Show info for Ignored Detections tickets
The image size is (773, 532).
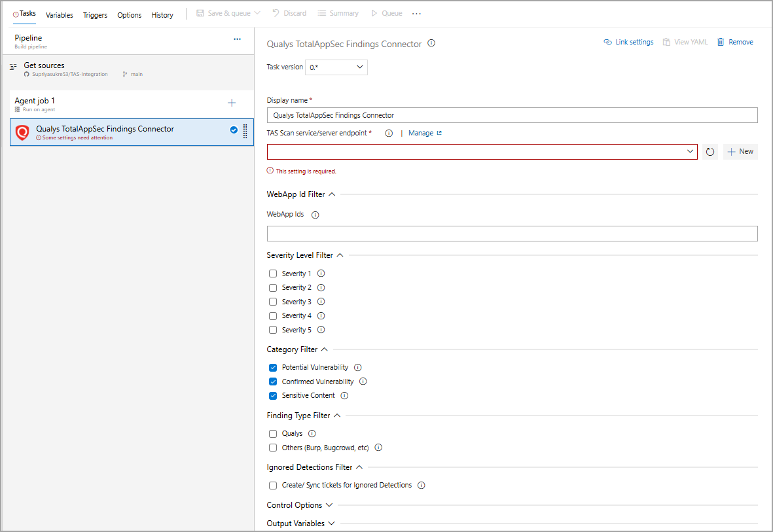[422, 485]
